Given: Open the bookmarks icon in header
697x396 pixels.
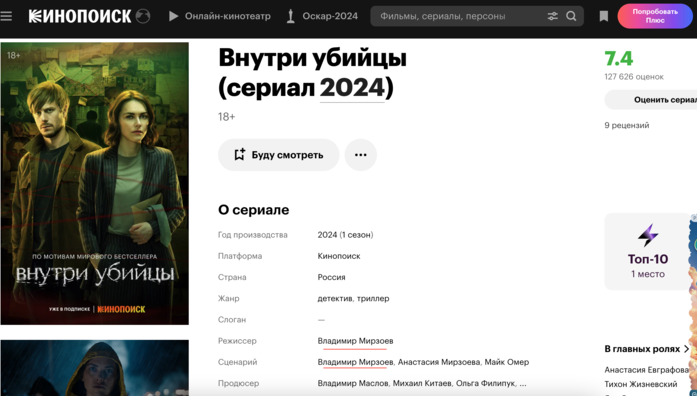Looking at the screenshot, I should tap(604, 16).
